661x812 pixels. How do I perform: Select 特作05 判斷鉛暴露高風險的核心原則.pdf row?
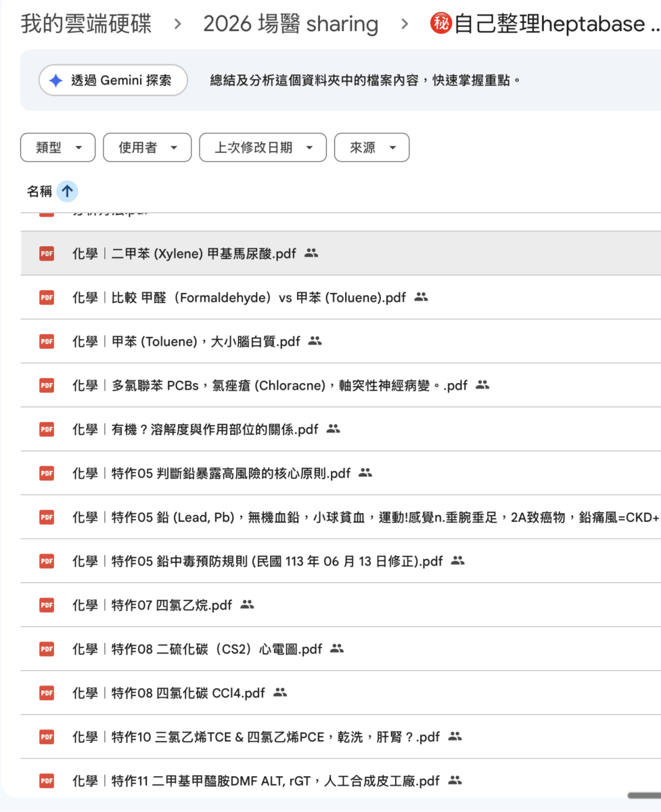(x=231, y=473)
